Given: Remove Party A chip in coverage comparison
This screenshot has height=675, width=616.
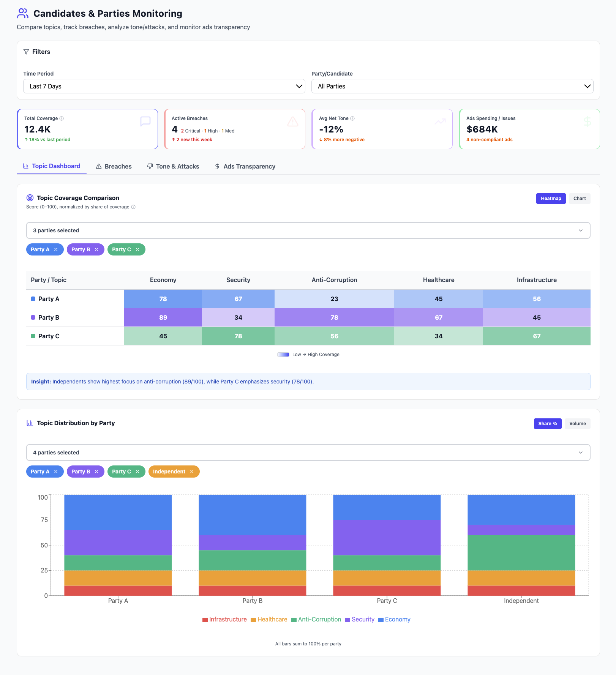Looking at the screenshot, I should (x=56, y=249).
